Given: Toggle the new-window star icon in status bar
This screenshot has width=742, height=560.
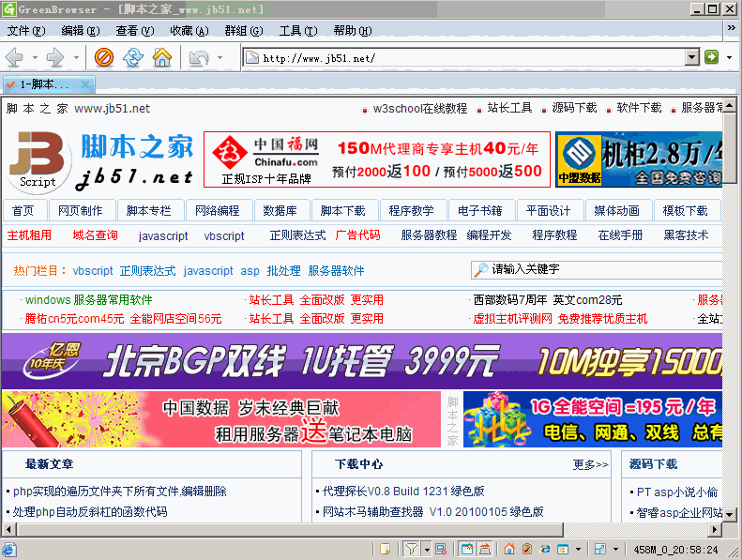Looking at the screenshot, I should point(467,549).
